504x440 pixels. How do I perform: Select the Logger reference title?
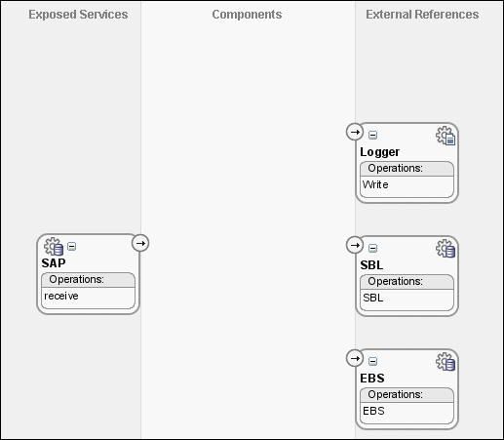(x=380, y=152)
